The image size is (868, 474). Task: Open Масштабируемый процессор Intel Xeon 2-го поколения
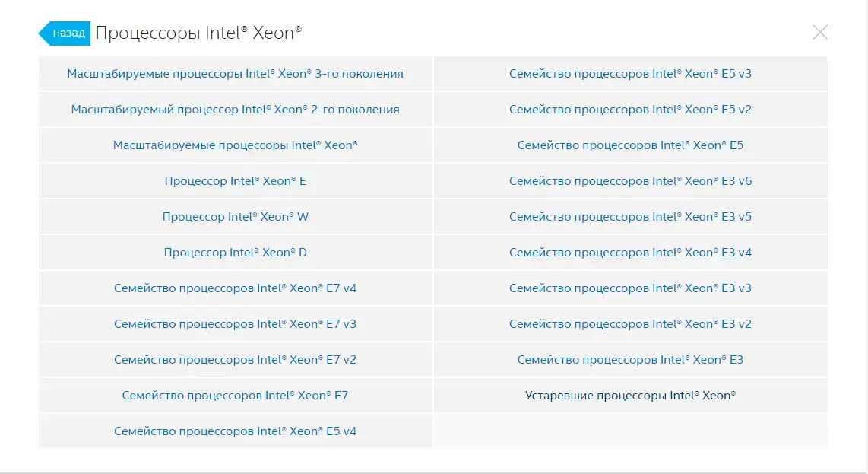click(236, 110)
